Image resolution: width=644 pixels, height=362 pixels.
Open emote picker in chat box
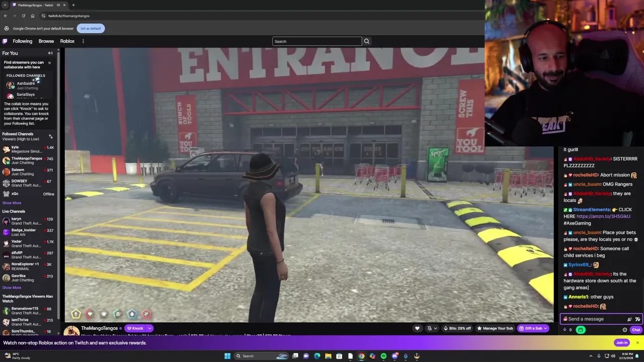(637, 319)
